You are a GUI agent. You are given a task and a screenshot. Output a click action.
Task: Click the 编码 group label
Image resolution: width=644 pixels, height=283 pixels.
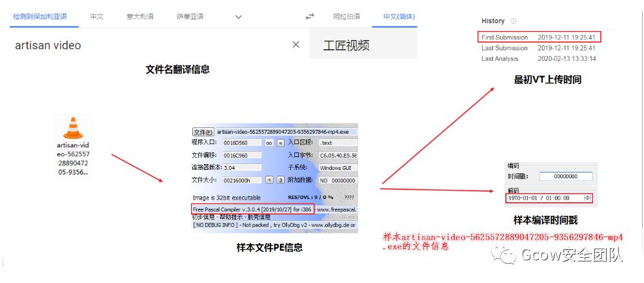coord(514,166)
